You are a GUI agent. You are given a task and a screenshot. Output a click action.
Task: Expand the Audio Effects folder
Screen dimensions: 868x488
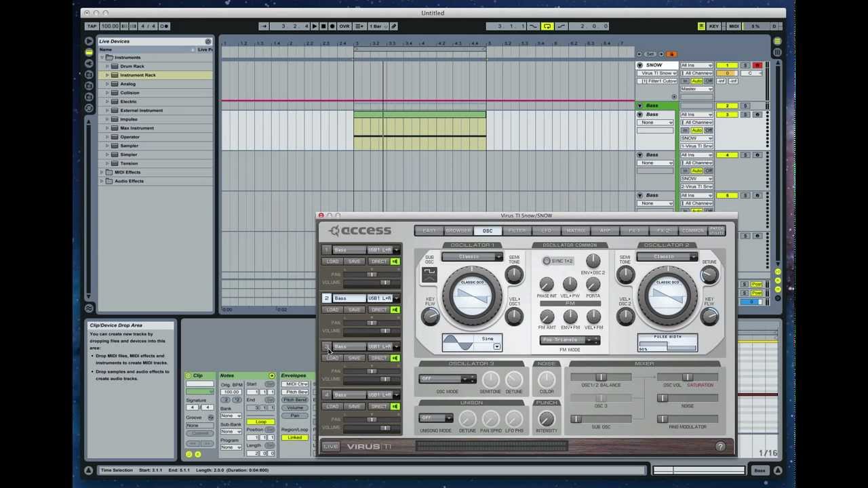[102, 181]
